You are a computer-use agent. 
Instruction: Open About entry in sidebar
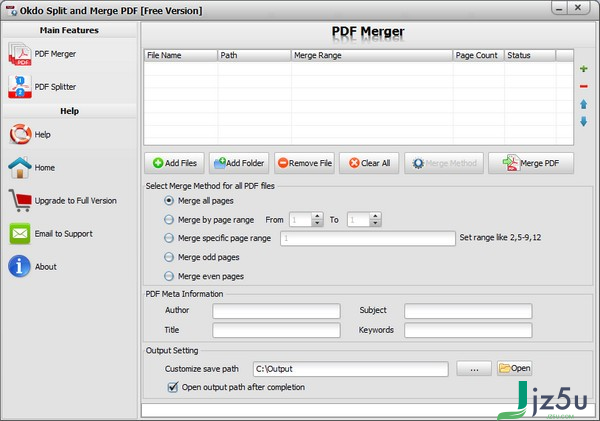[46, 267]
